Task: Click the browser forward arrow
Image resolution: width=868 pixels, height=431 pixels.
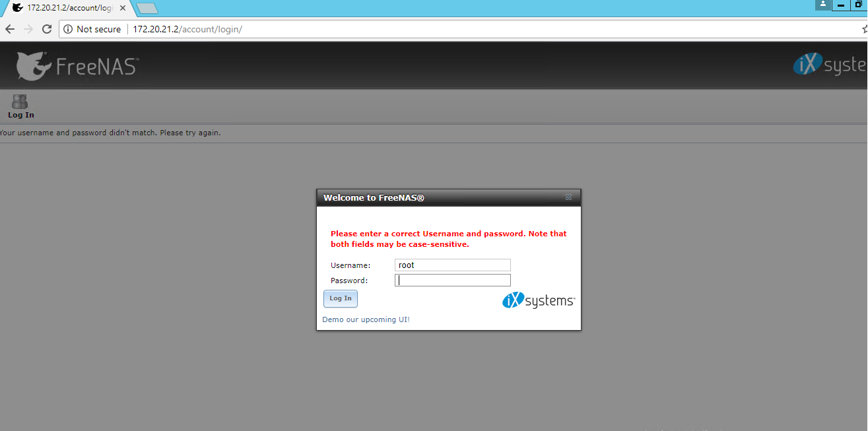Action: coord(28,29)
